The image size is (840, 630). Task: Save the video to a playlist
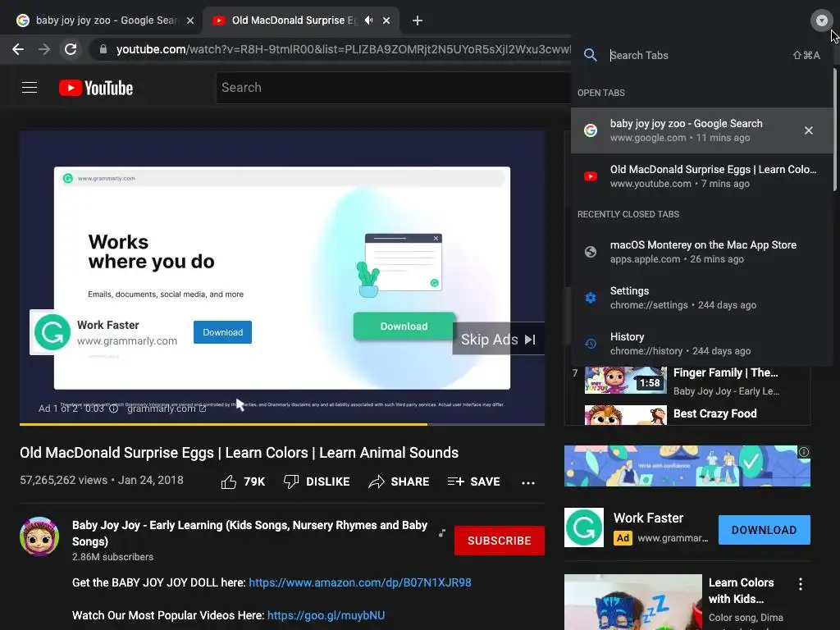click(474, 482)
